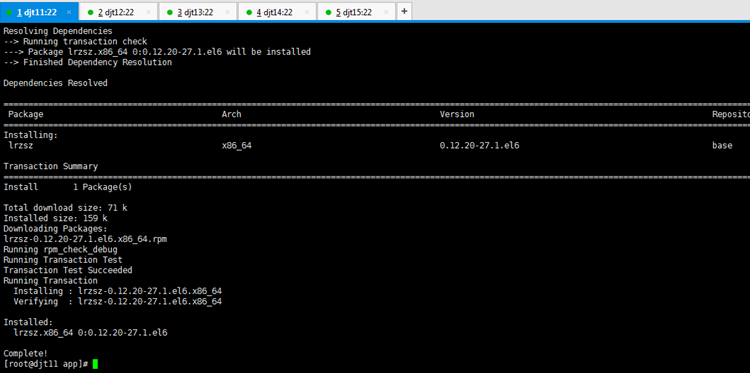Close the 1 djt11:22 tab
This screenshot has width=750, height=373.
point(69,12)
